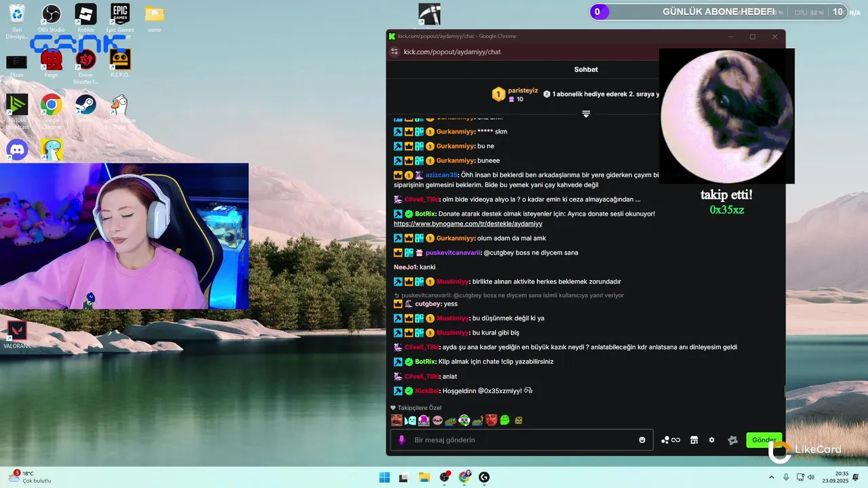Insert the green blob emote

pyautogui.click(x=505, y=420)
